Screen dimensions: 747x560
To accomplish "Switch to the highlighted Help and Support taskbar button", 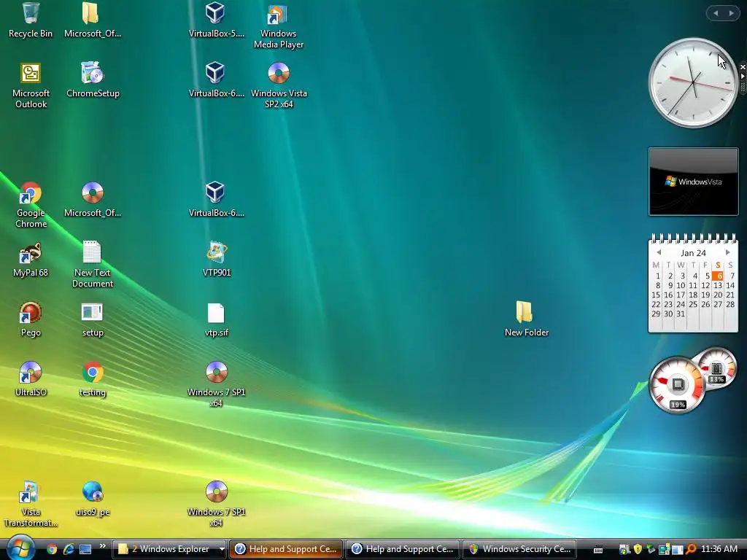I will point(286,549).
